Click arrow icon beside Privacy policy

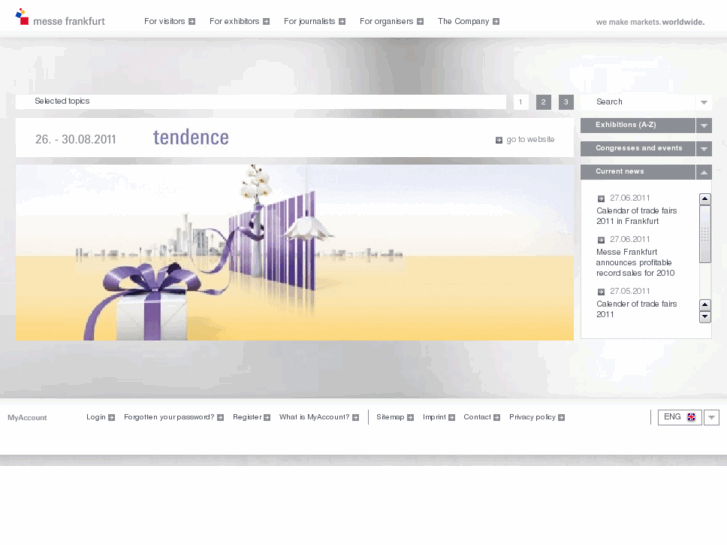point(561,417)
